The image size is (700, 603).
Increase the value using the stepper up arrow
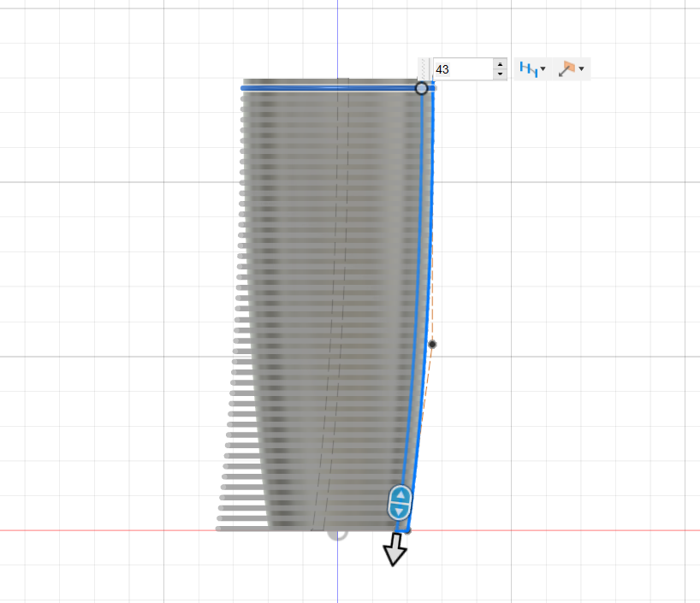(x=500, y=63)
